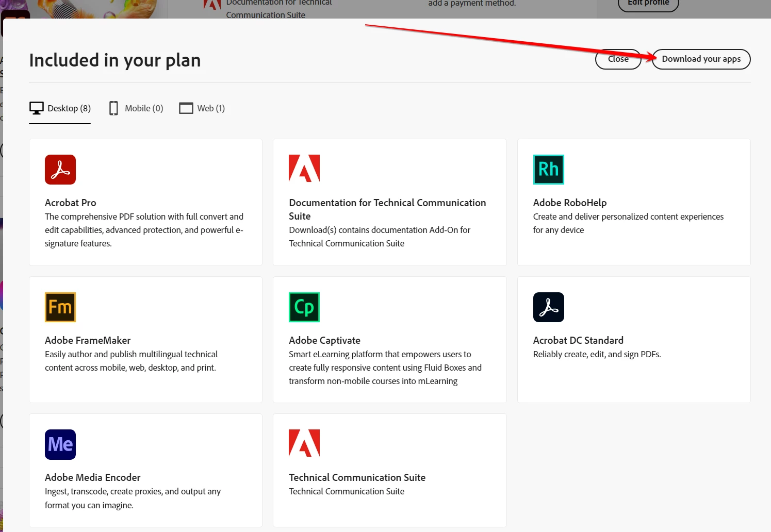Image resolution: width=771 pixels, height=532 pixels.
Task: Click the Adobe logo on Documentation for Technical Communication Suite card
Action: tap(304, 169)
